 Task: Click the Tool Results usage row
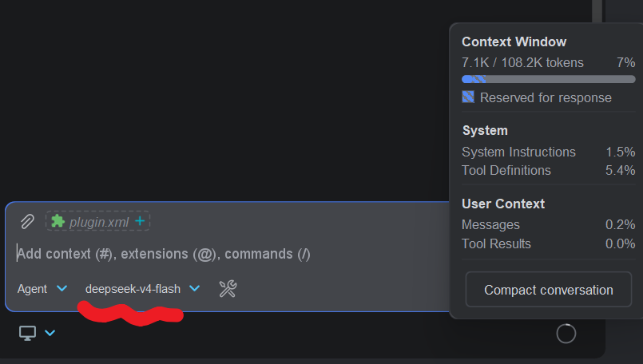point(548,244)
